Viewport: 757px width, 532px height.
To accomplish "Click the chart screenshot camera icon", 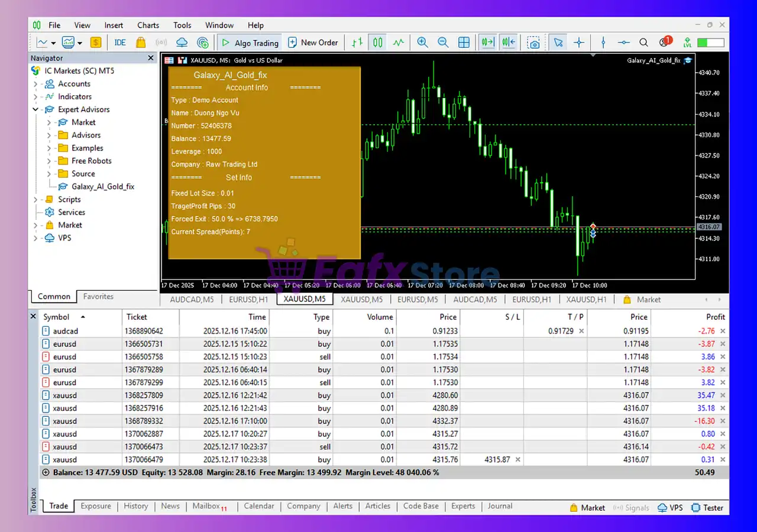I will (x=534, y=43).
